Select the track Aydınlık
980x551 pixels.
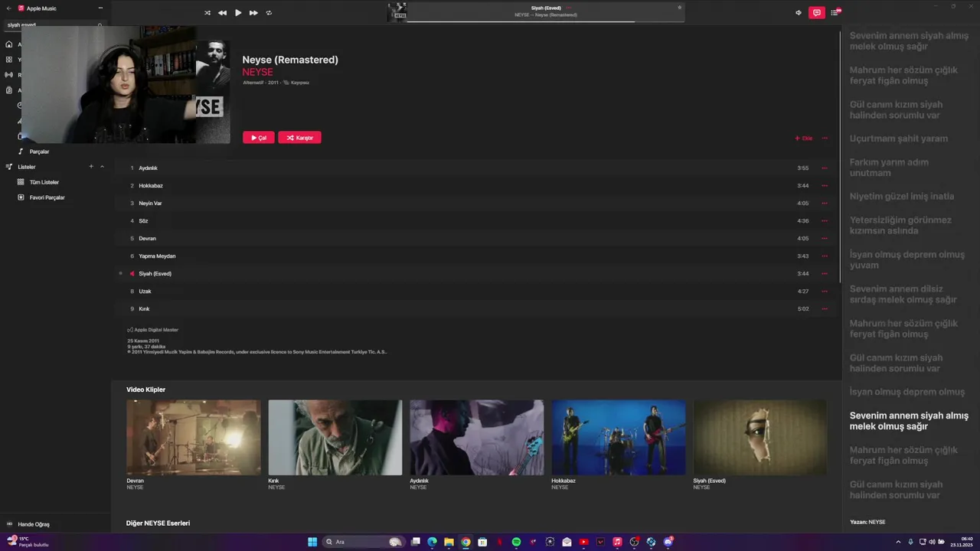tap(148, 168)
